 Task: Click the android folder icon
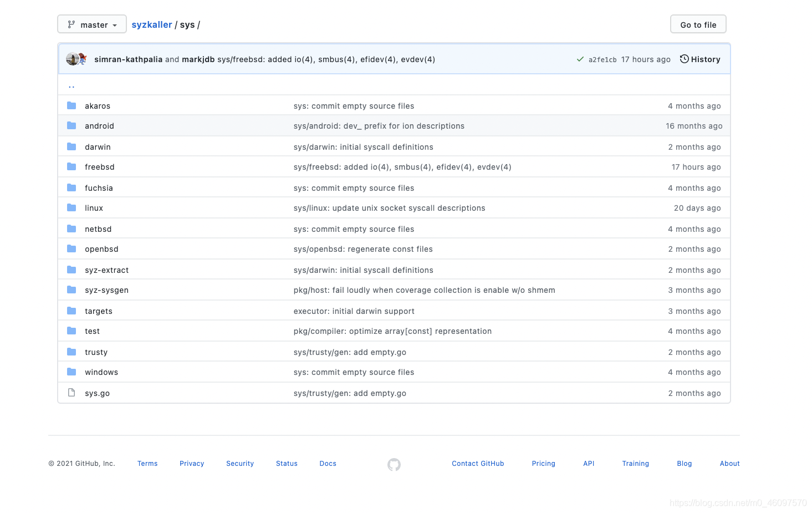pyautogui.click(x=72, y=125)
